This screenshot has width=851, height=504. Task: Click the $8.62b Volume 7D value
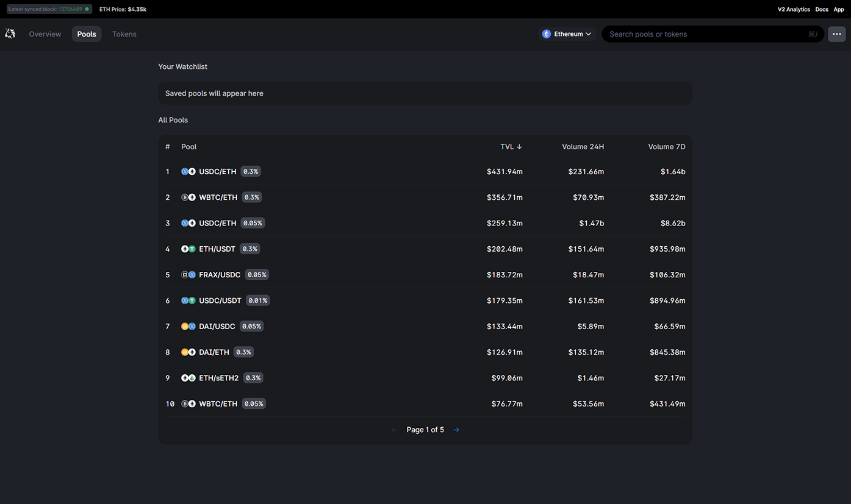click(673, 223)
